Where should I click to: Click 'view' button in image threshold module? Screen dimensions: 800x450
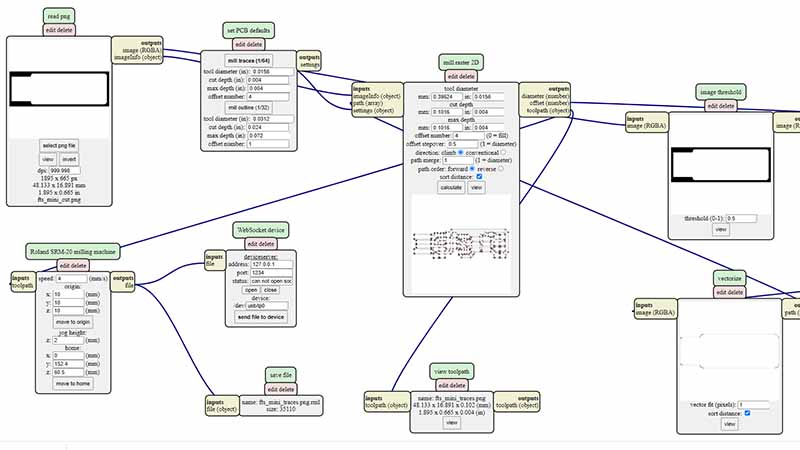point(720,230)
